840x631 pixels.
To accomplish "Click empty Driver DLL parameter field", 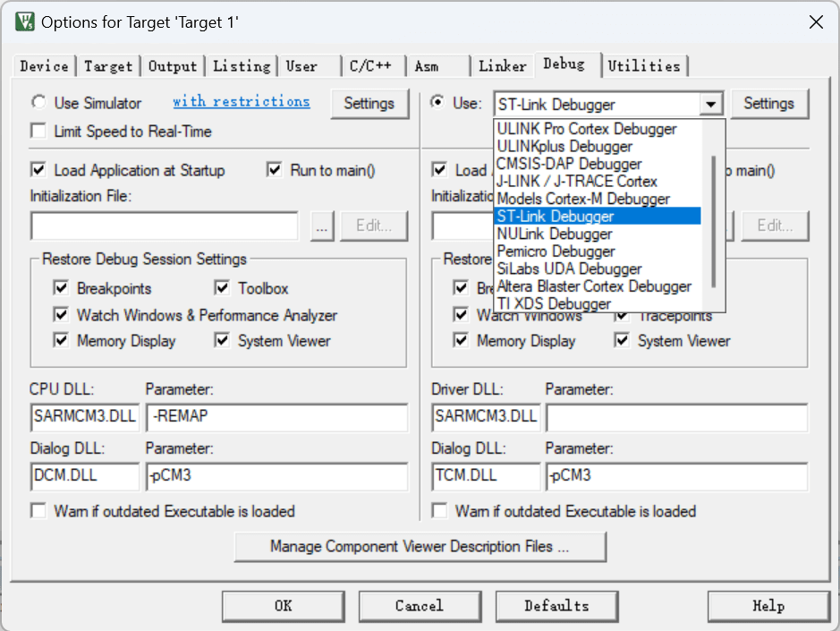I will point(676,416).
